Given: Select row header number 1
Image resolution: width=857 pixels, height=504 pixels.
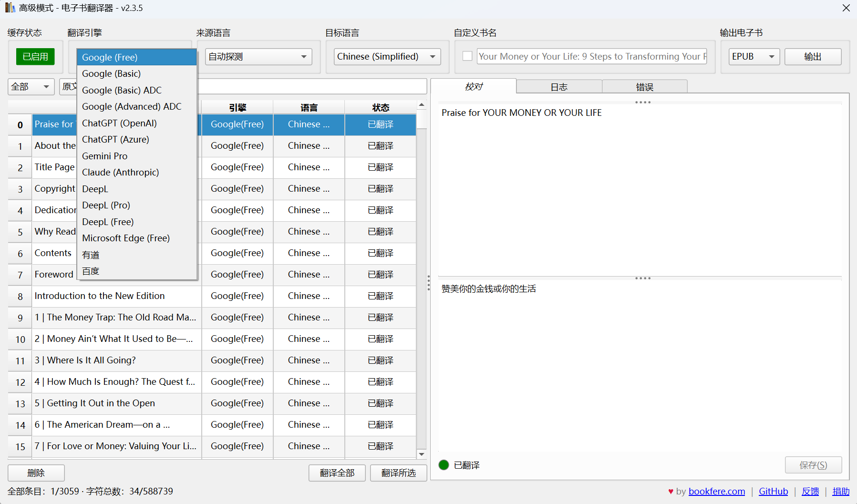Looking at the screenshot, I should click(20, 146).
